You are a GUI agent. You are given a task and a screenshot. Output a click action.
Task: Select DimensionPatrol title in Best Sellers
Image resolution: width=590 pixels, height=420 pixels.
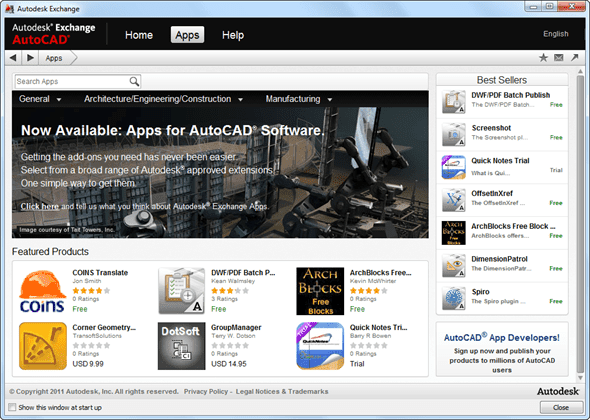coord(499,259)
